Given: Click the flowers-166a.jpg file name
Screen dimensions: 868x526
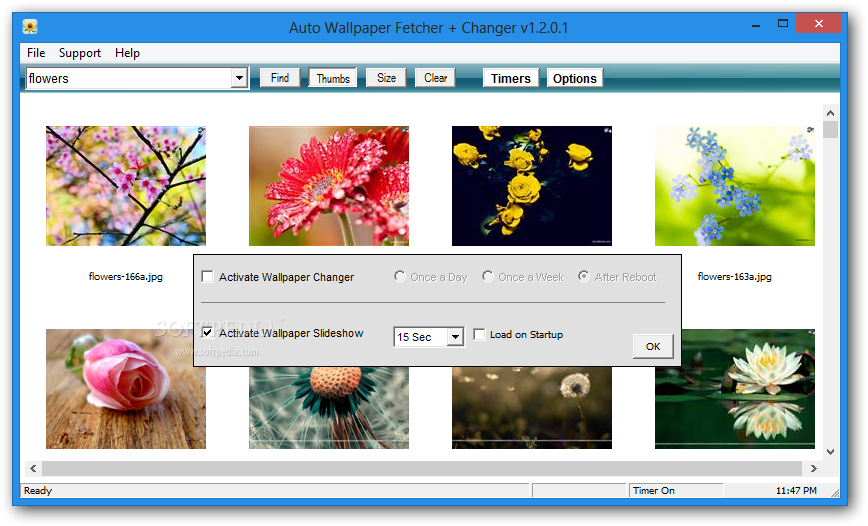Looking at the screenshot, I should pyautogui.click(x=126, y=276).
